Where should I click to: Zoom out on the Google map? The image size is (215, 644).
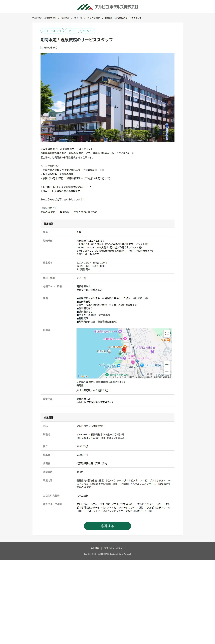(167, 371)
